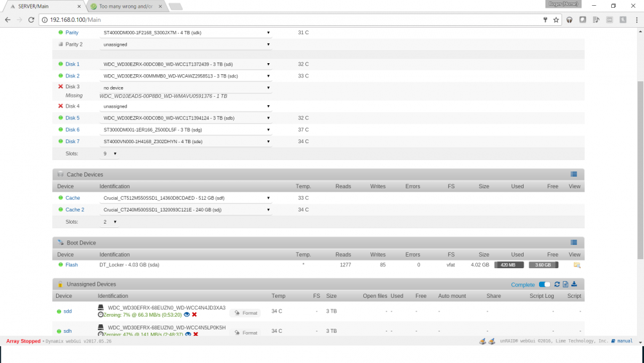The height and width of the screenshot is (363, 644).
Task: Cancel sdd zeroing with red X
Action: [194, 315]
